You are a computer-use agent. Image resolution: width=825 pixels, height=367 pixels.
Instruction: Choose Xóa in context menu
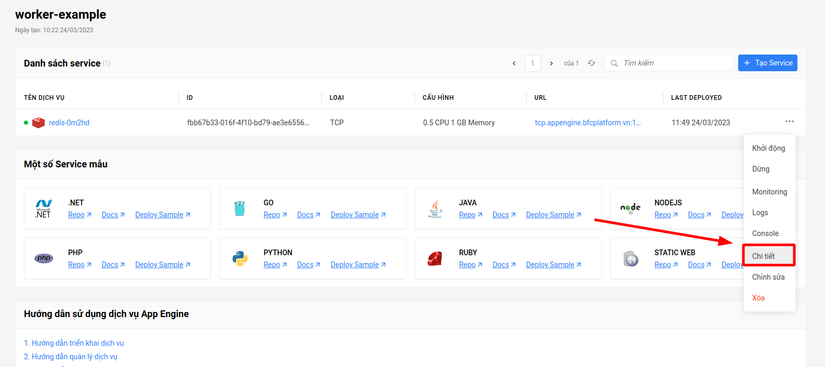tap(769, 298)
